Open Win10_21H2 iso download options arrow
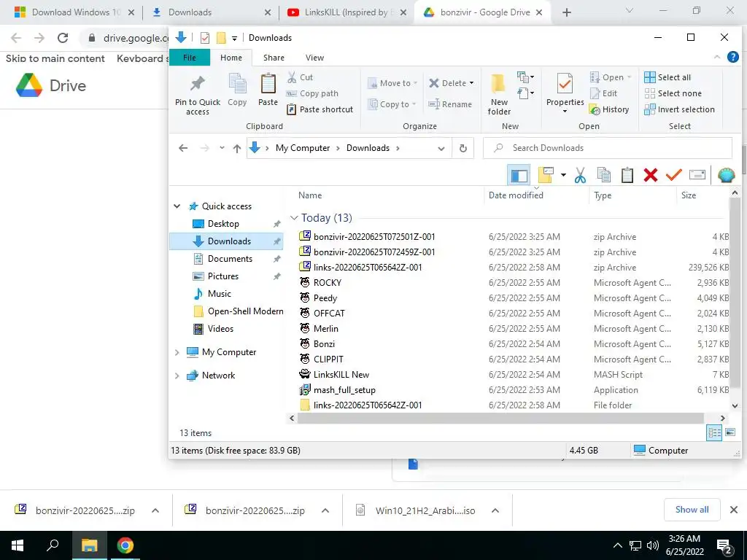The width and height of the screenshot is (747, 560). coord(495,510)
